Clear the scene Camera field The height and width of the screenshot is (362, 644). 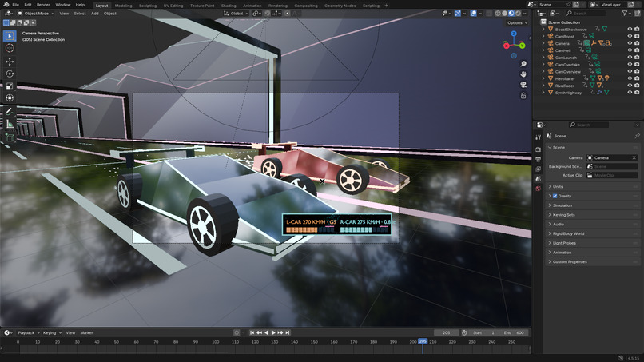coord(634,157)
